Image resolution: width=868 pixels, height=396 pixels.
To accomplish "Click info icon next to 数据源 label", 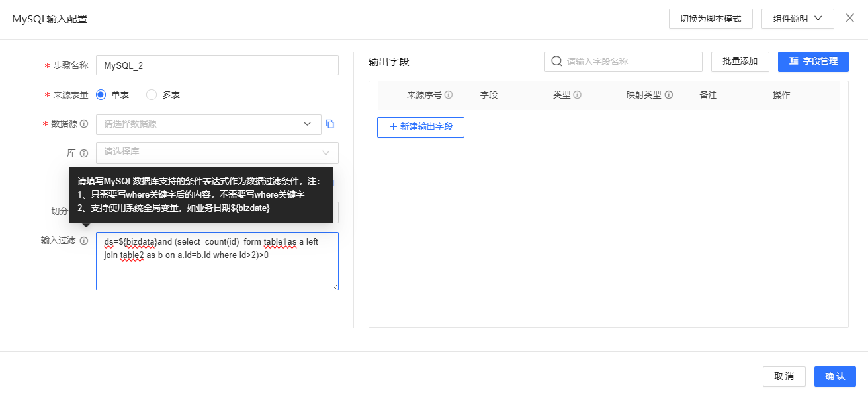I will pyautogui.click(x=84, y=124).
